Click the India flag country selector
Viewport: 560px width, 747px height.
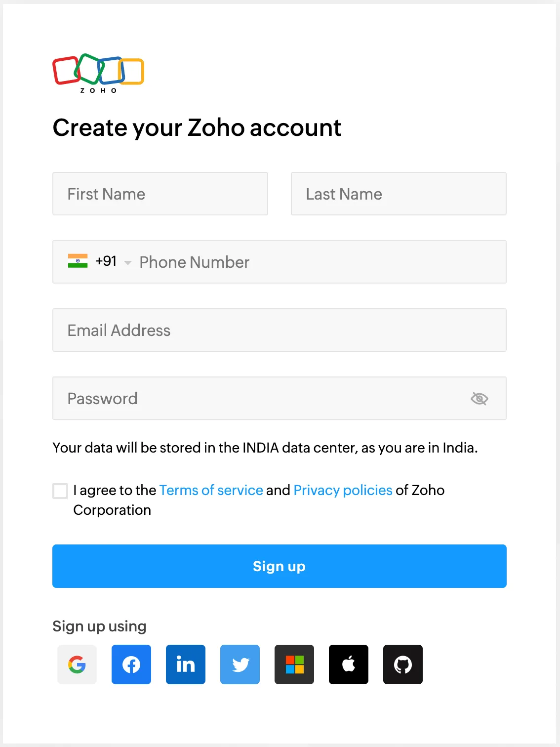[x=78, y=261]
